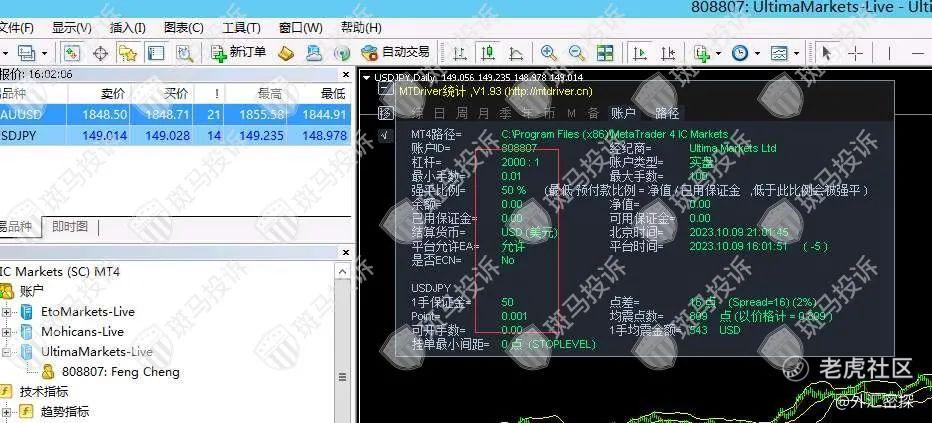
Task: Toggle the Navigator folder-star toolbar icon
Action: (128, 53)
